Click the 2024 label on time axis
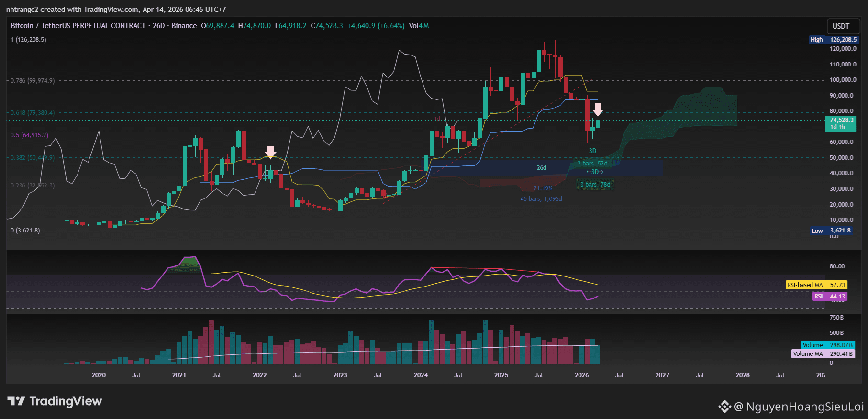This screenshot has width=868, height=419. pyautogui.click(x=421, y=375)
